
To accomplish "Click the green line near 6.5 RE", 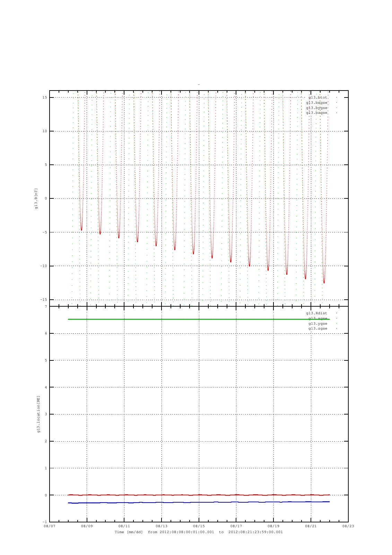I will [199, 319].
